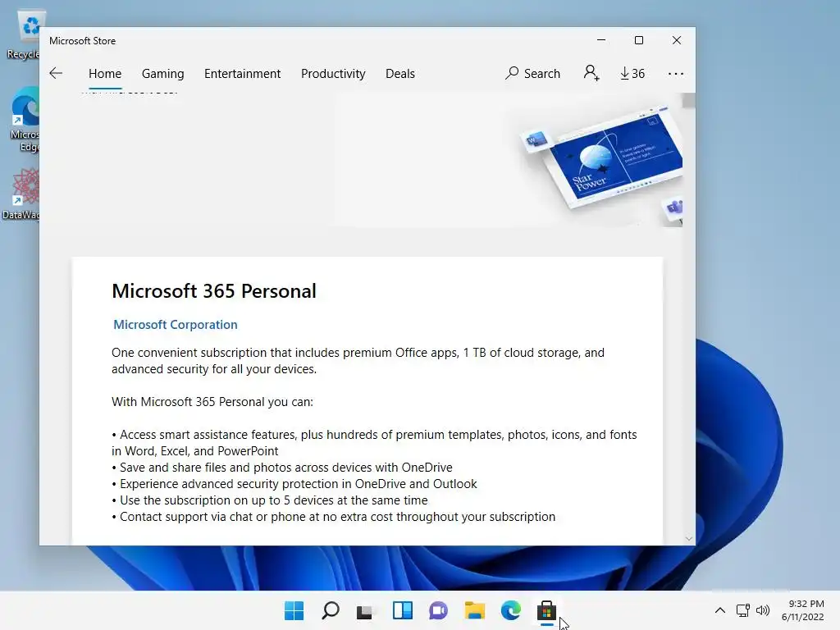Open the volume speaker tray icon
This screenshot has width=840, height=630.
[x=763, y=610]
